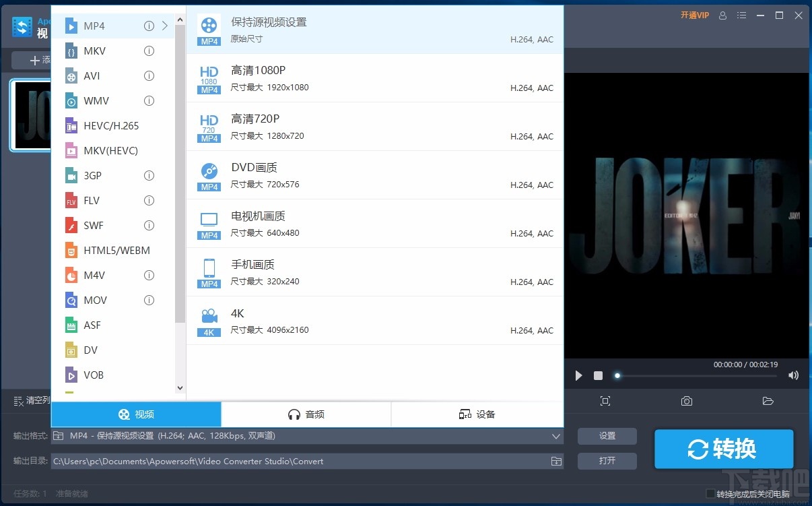Mute the preview volume speaker icon
812x506 pixels.
coord(793,375)
